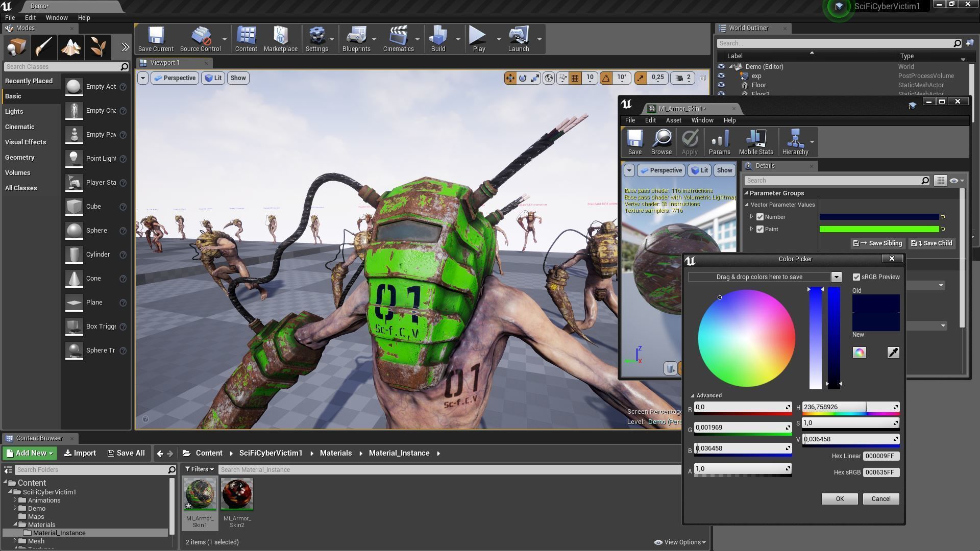
Task: Open Mobile Stats in material editor
Action: [755, 142]
